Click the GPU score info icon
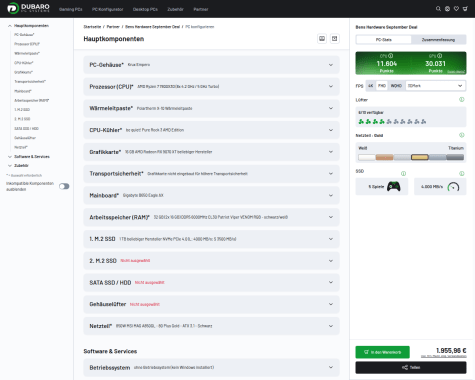 tap(440, 56)
